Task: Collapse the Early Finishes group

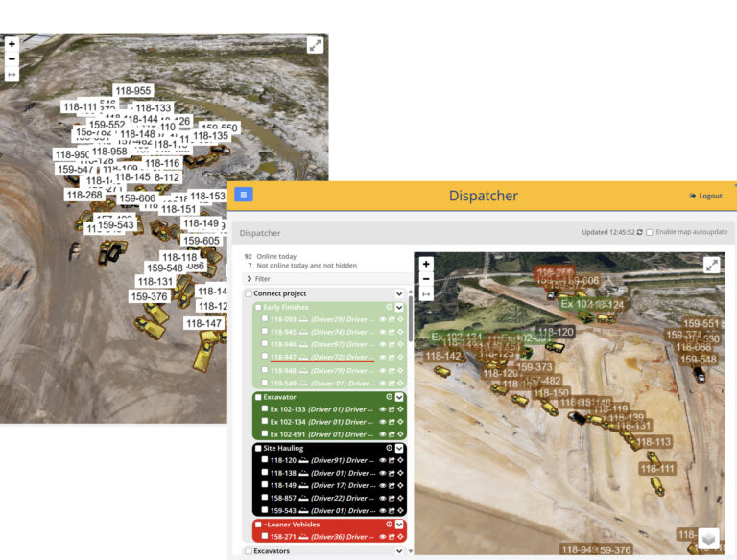Action: point(399,307)
